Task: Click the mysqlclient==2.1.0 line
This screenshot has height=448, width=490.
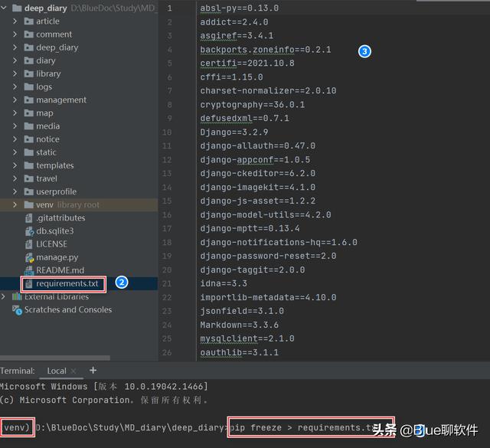Action: coord(247,338)
